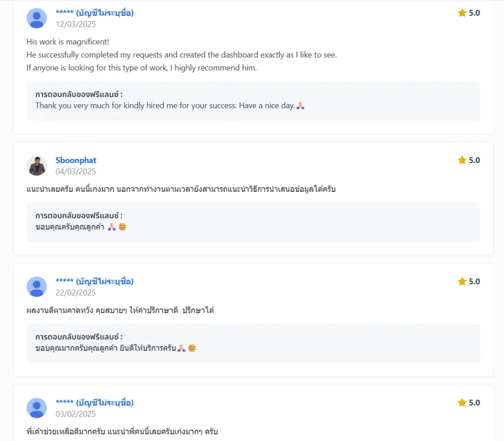Click the gold star beside Sboonphat's 5.0 rating
The width and height of the screenshot is (504, 441).
(x=462, y=160)
